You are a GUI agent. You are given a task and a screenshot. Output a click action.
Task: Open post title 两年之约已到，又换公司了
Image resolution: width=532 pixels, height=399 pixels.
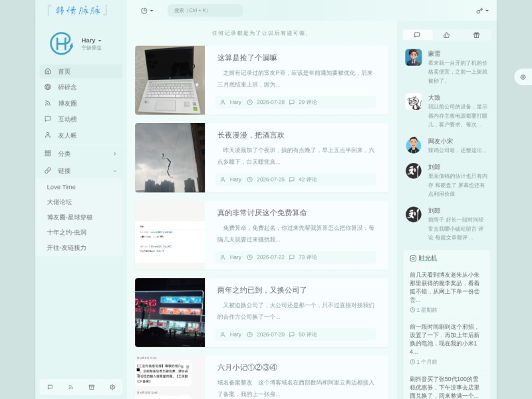[x=262, y=291]
